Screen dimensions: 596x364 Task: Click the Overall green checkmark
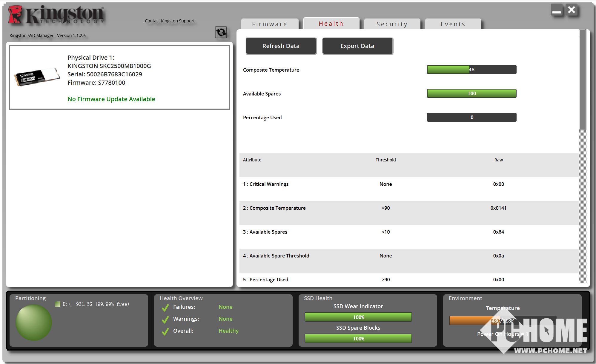tap(165, 331)
